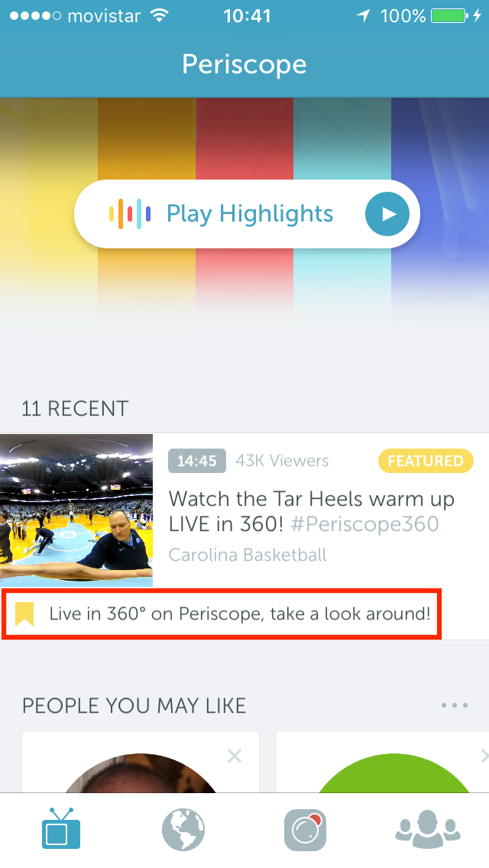This screenshot has height=868, width=489.
Task: Open the people tab icon
Action: (x=428, y=829)
